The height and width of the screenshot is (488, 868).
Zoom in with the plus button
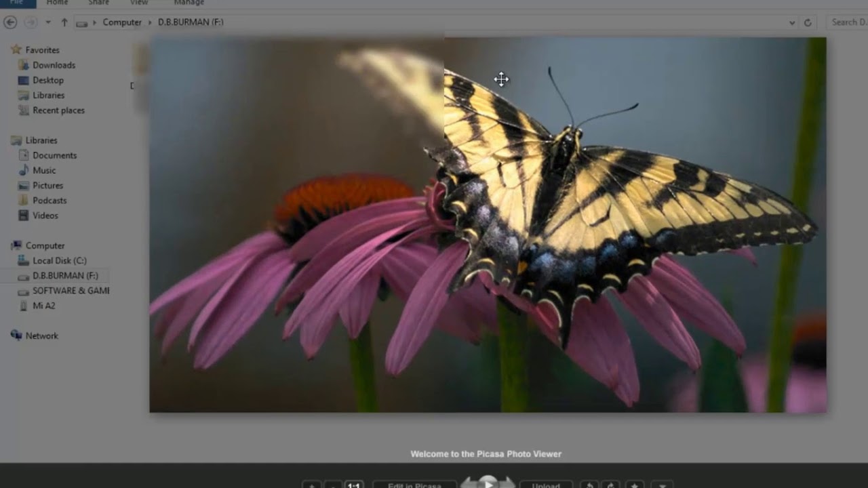click(x=311, y=485)
